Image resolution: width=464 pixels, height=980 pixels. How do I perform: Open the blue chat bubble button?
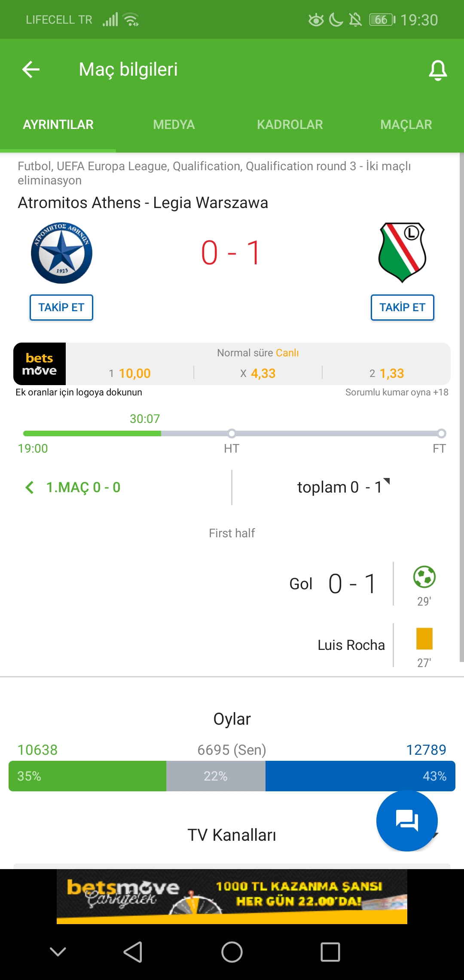pyautogui.click(x=407, y=821)
